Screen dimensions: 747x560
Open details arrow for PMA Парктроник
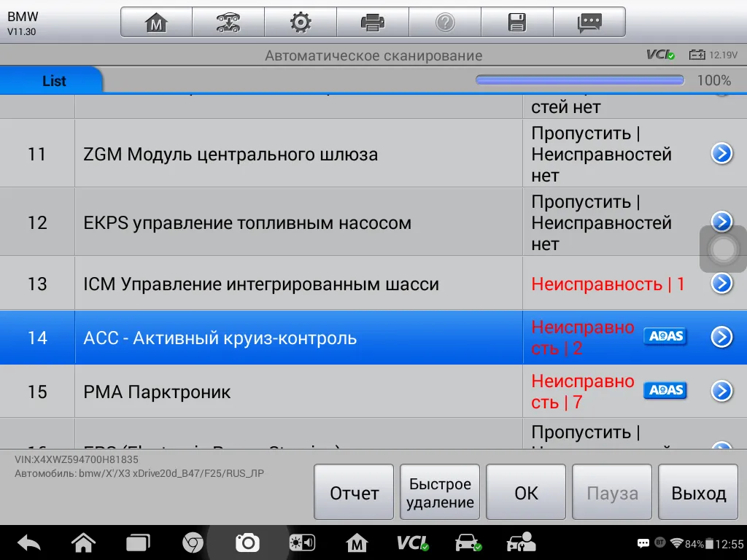coord(721,391)
